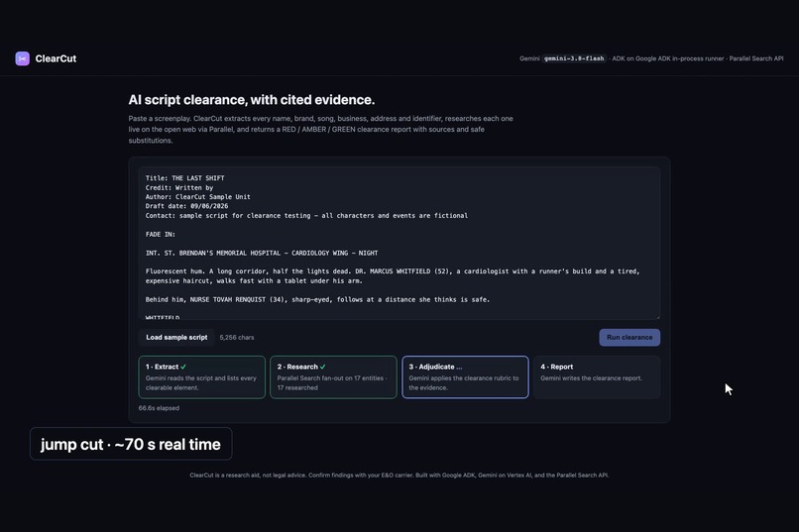Select the 1 · Extract step card
The image size is (799, 532).
(202, 377)
